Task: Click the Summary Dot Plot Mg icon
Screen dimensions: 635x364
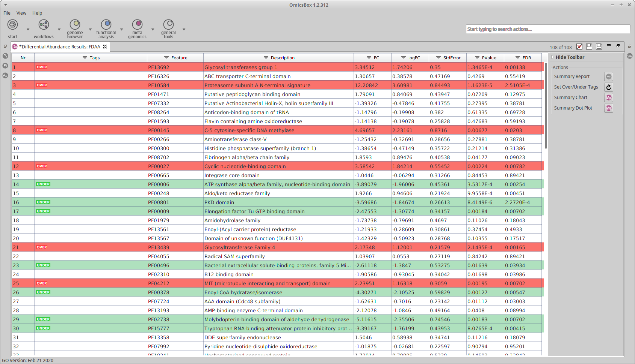Action: click(x=608, y=108)
